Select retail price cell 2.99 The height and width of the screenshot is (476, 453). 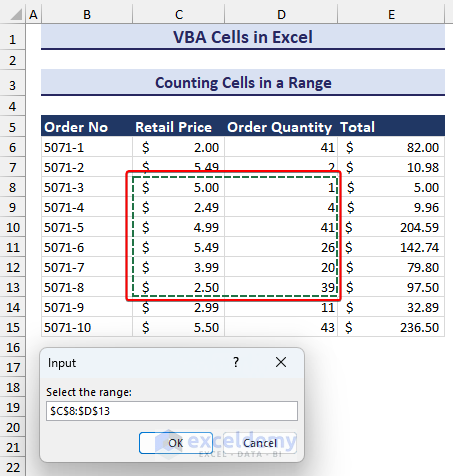click(x=179, y=307)
